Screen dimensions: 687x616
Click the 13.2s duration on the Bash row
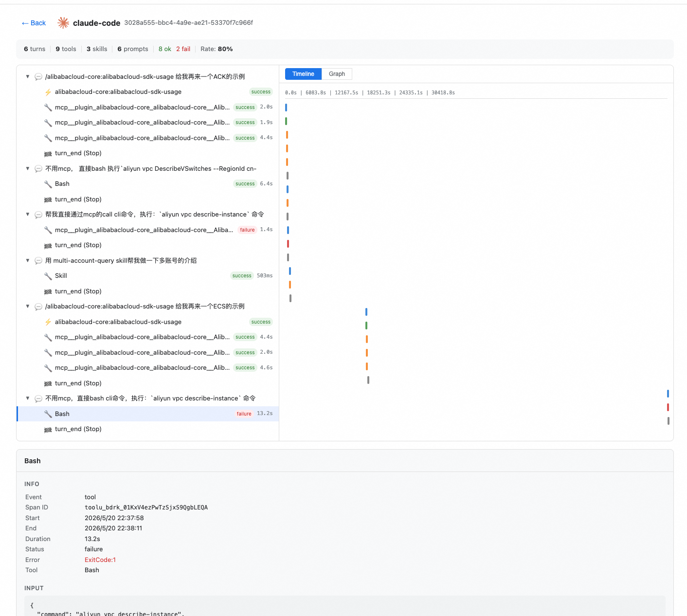[265, 414]
